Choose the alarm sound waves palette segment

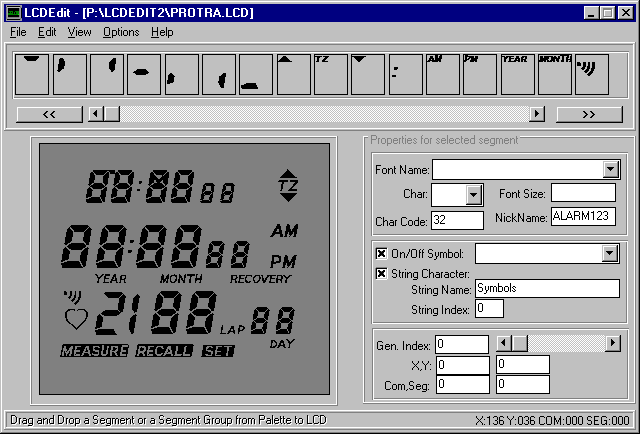pyautogui.click(x=591, y=73)
